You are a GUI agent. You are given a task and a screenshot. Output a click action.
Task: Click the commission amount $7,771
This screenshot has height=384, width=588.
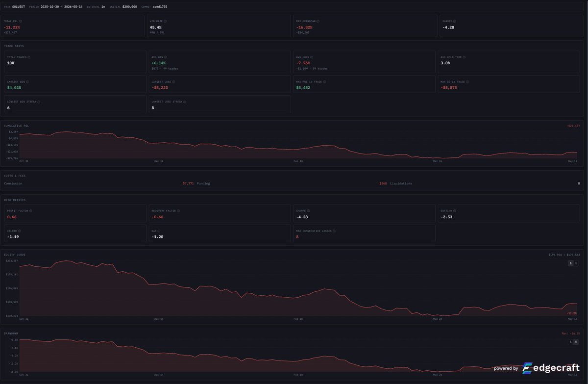[x=188, y=183]
